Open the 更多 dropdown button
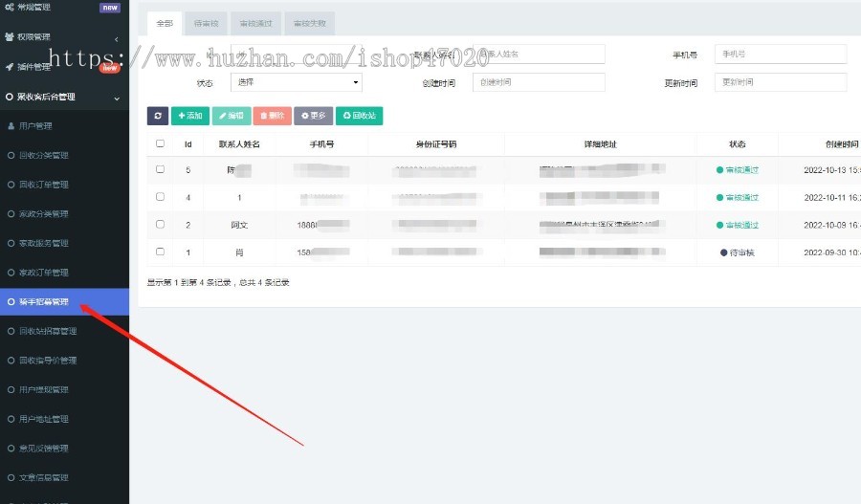The height and width of the screenshot is (504, 861). (314, 116)
